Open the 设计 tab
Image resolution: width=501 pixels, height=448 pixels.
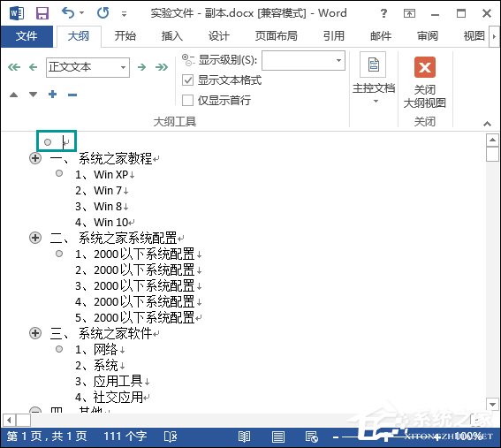(x=219, y=36)
